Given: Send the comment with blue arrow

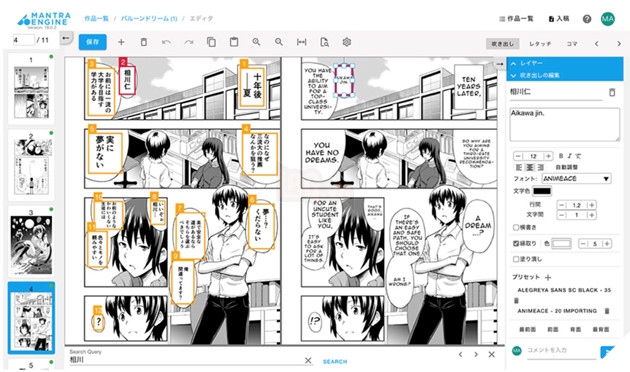Looking at the screenshot, I should pyautogui.click(x=607, y=352).
